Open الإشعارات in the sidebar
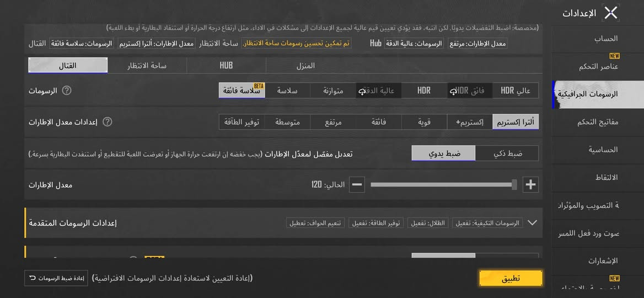 click(598, 261)
